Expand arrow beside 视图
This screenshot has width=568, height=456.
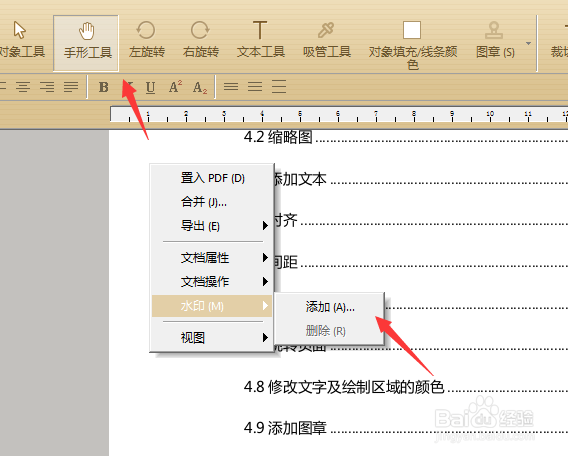[x=265, y=338]
